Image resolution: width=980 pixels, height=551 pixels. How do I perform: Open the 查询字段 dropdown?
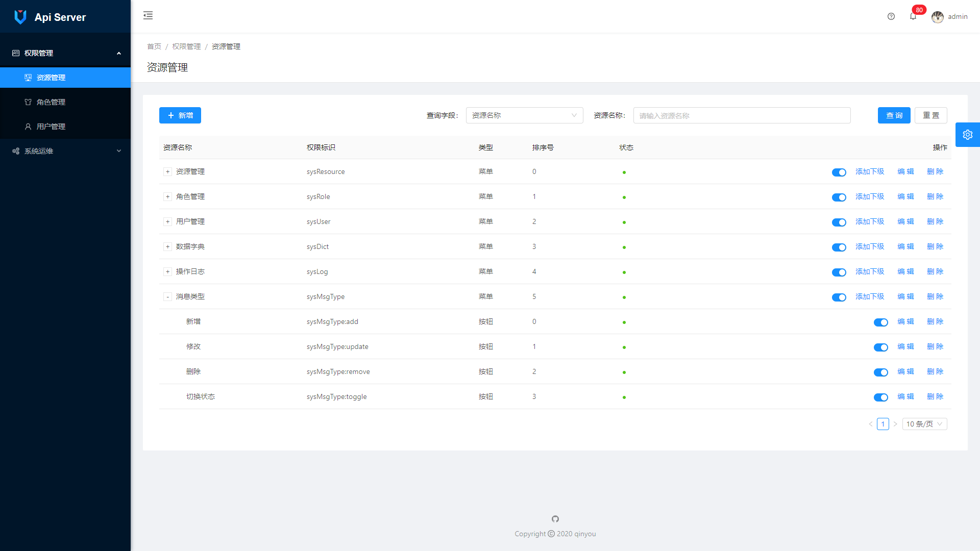[524, 115]
